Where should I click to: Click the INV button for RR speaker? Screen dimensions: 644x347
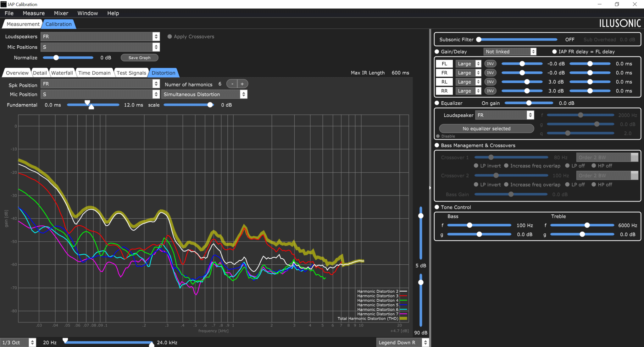click(x=490, y=91)
